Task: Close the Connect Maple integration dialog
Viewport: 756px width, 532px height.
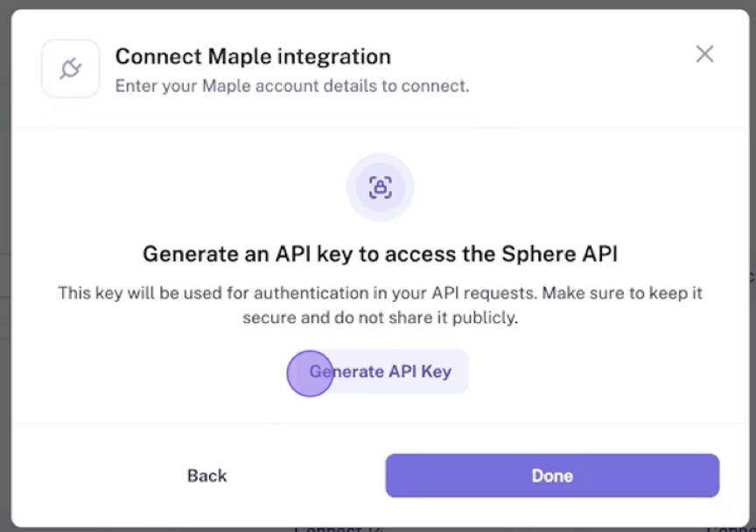Action: click(704, 54)
